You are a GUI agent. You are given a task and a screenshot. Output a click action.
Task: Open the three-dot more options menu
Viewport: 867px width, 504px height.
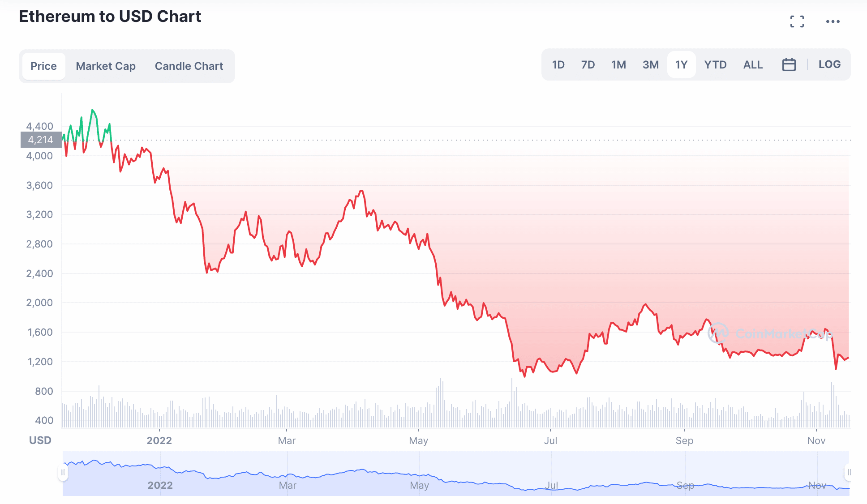[833, 21]
